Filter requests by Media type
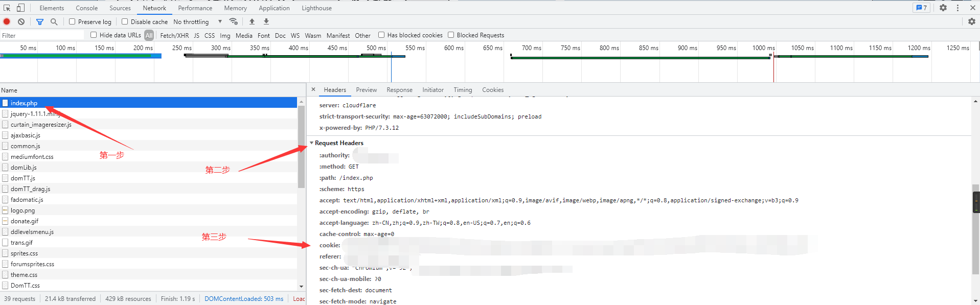980x305 pixels. pos(244,35)
